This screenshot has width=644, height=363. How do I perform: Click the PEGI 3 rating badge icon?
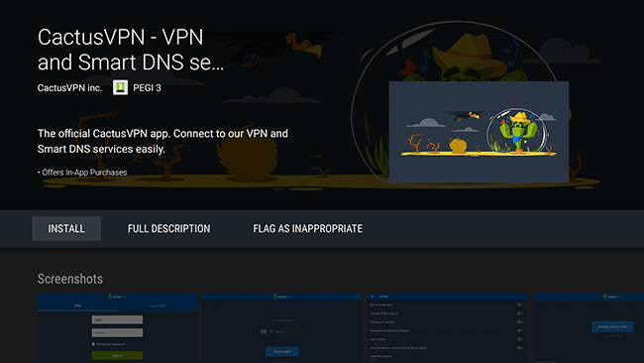click(120, 87)
